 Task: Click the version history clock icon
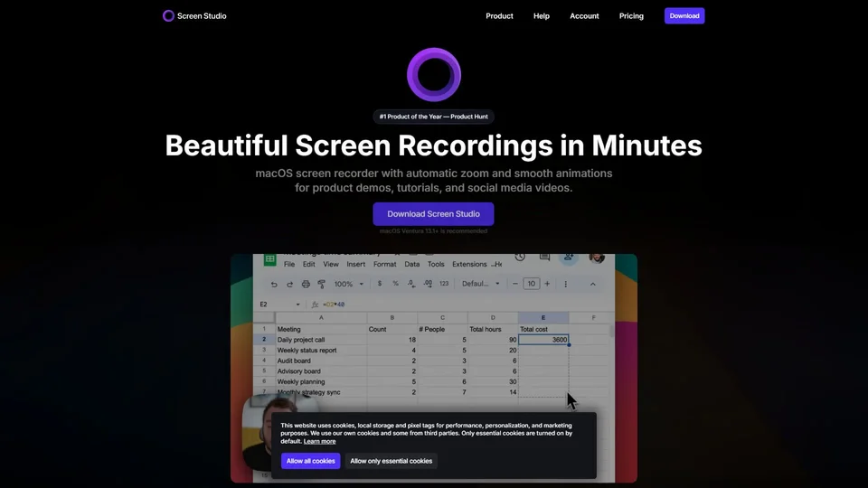pyautogui.click(x=520, y=257)
